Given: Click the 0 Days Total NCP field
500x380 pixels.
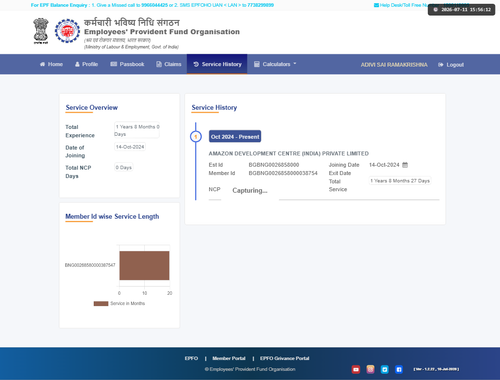Looking at the screenshot, I should click(x=124, y=167).
